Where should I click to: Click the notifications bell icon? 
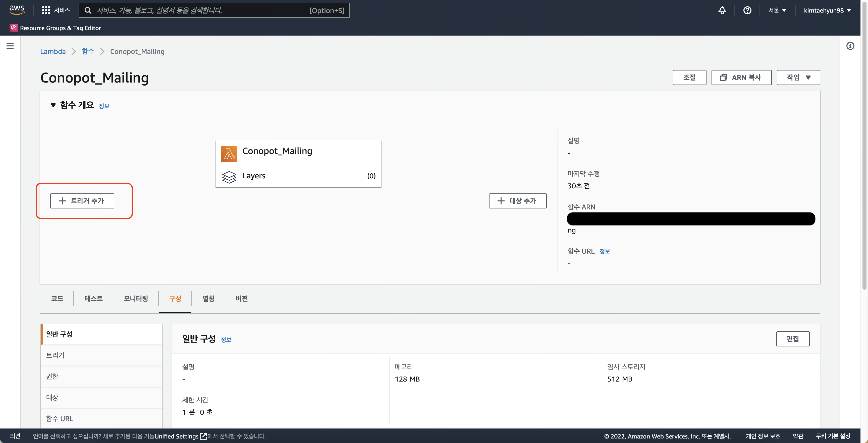[722, 10]
